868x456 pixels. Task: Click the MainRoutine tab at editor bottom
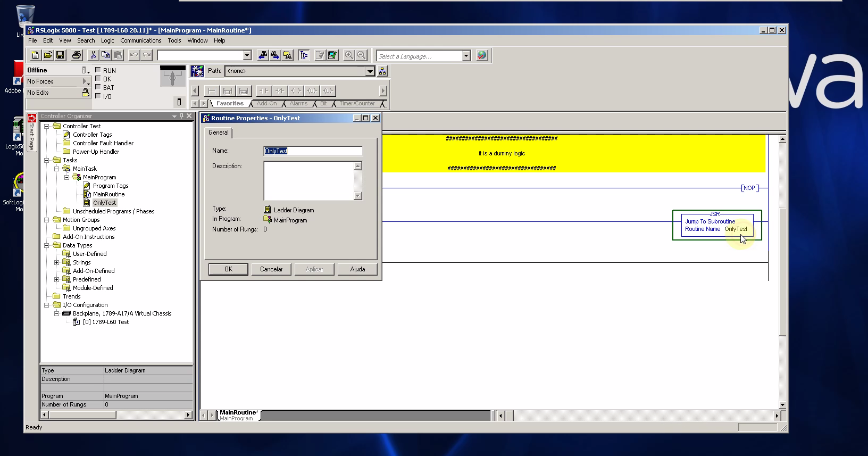[x=239, y=415]
